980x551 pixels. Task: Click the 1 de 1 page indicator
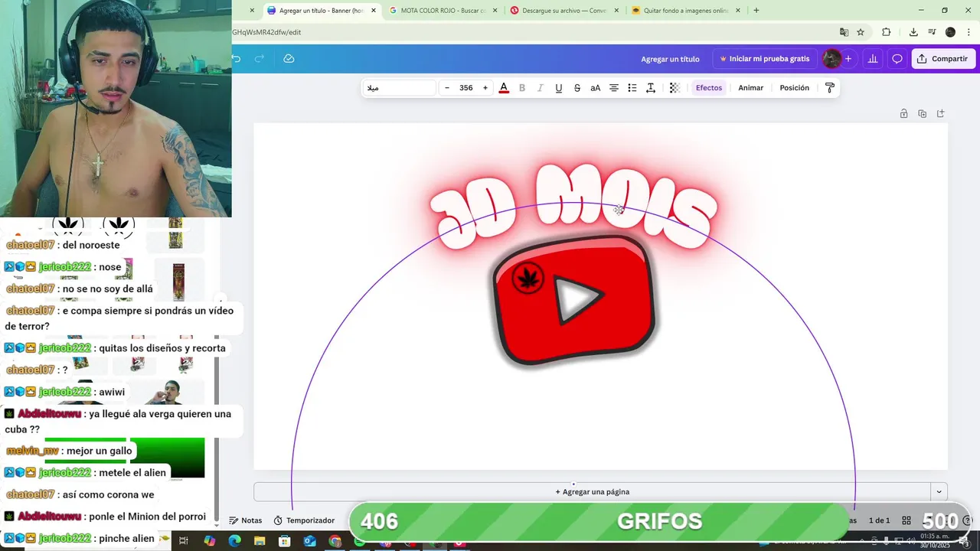click(879, 520)
